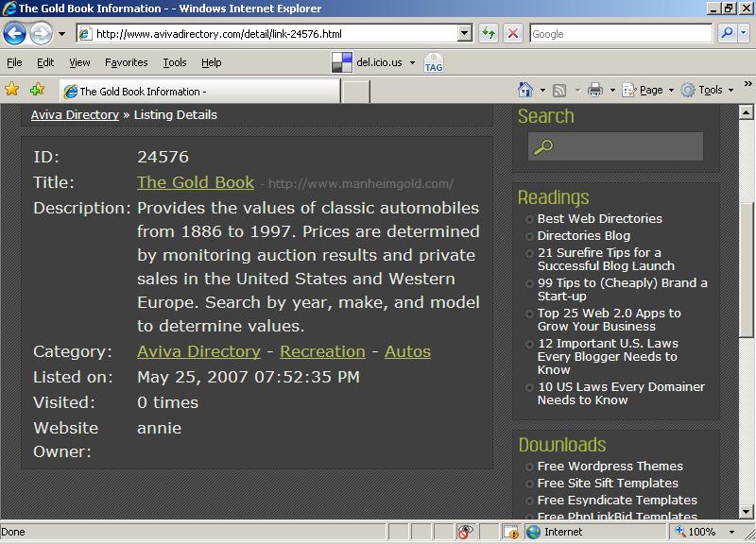Open the Page command menu
The image size is (756, 544).
647,90
